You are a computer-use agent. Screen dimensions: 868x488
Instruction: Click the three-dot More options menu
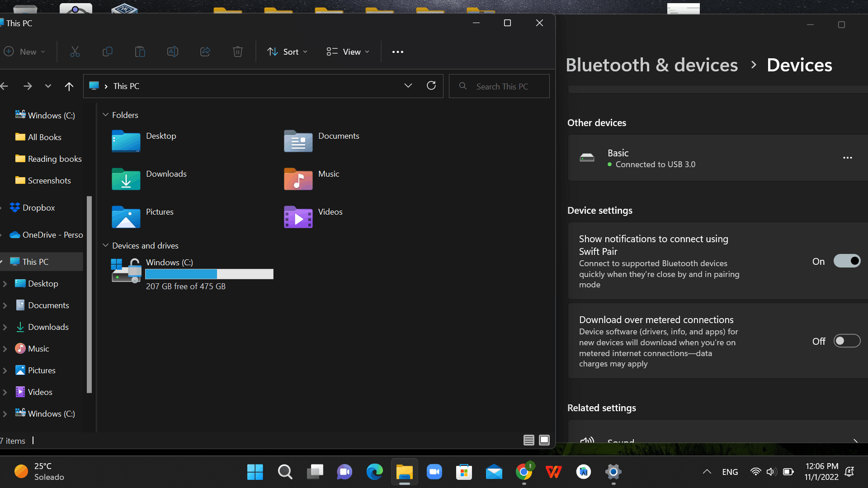coord(398,52)
